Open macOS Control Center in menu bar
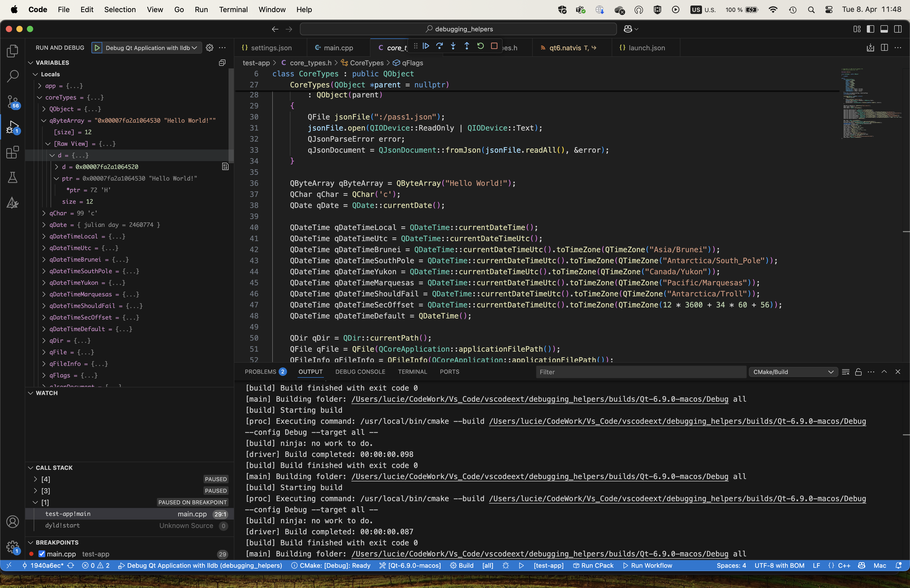This screenshot has width=910, height=588. click(829, 9)
